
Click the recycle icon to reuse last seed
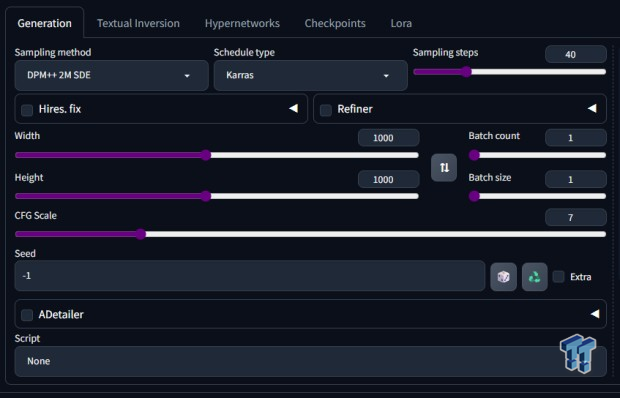coord(535,277)
